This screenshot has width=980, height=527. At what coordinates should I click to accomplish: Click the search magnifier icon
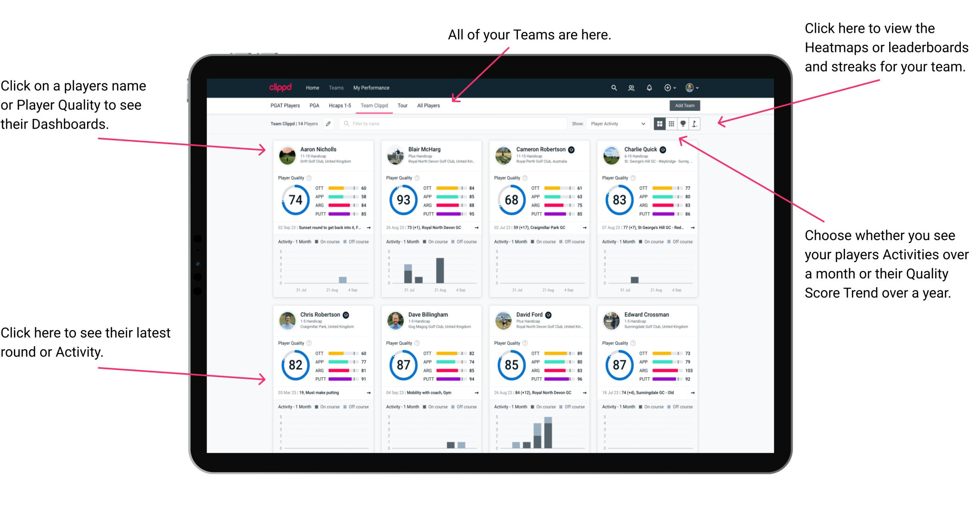point(612,87)
